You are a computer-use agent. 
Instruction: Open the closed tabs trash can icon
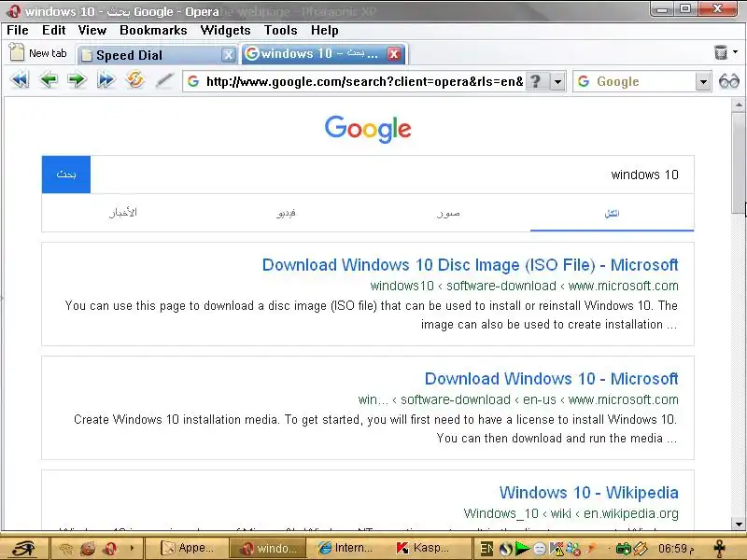coord(721,52)
